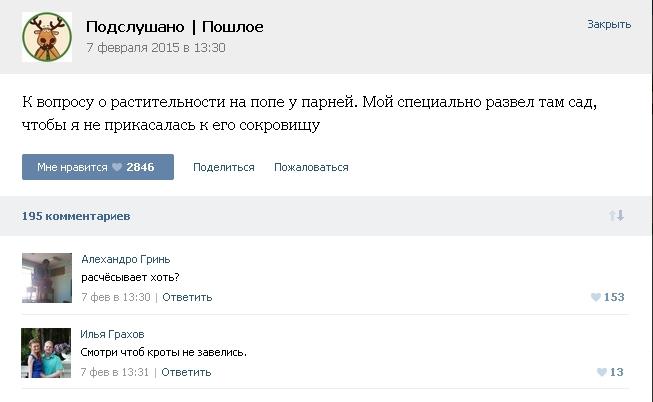Open the 195 комментариев header
Image resolution: width=653 pixels, height=402 pixels.
(76, 216)
